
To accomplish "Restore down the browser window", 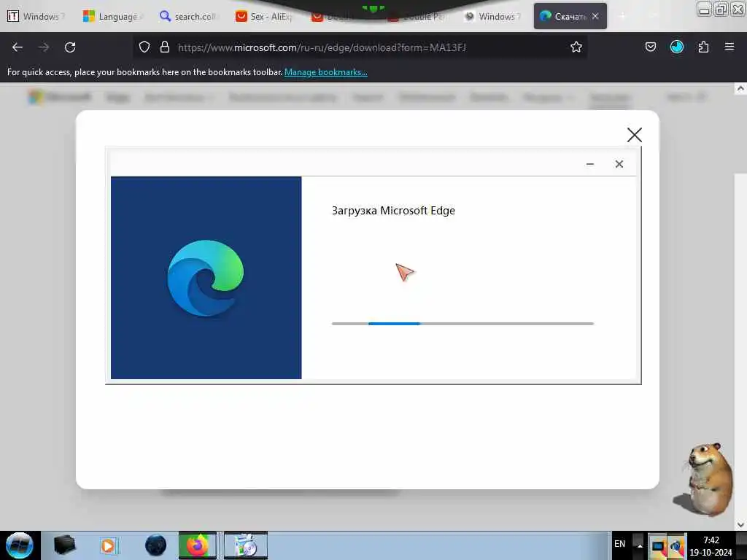I will (721, 9).
